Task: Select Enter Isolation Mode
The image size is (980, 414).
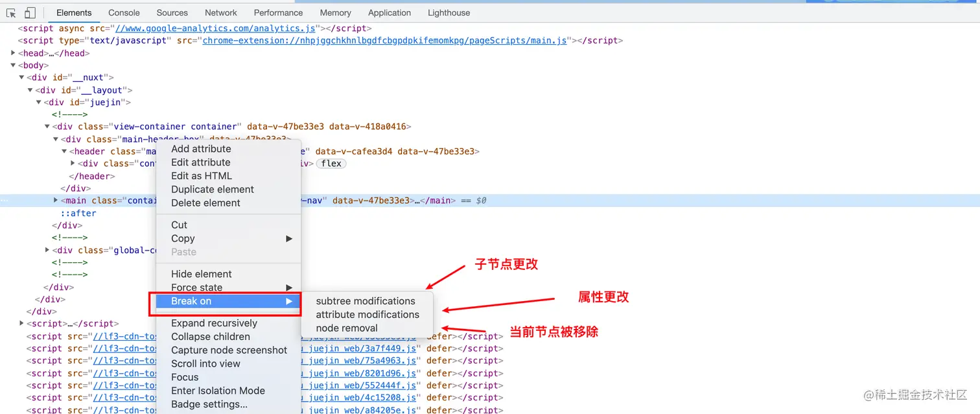Action: (x=218, y=391)
